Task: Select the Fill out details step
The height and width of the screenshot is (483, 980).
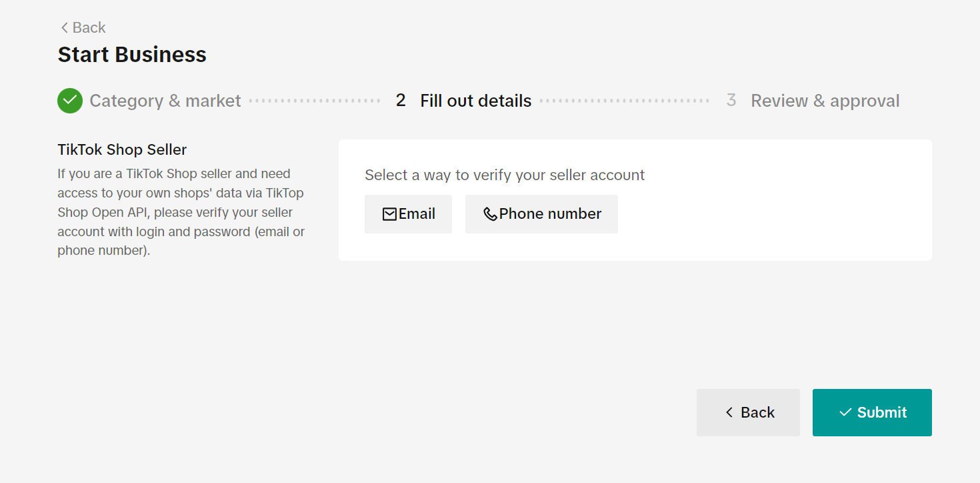Action: coord(476,101)
